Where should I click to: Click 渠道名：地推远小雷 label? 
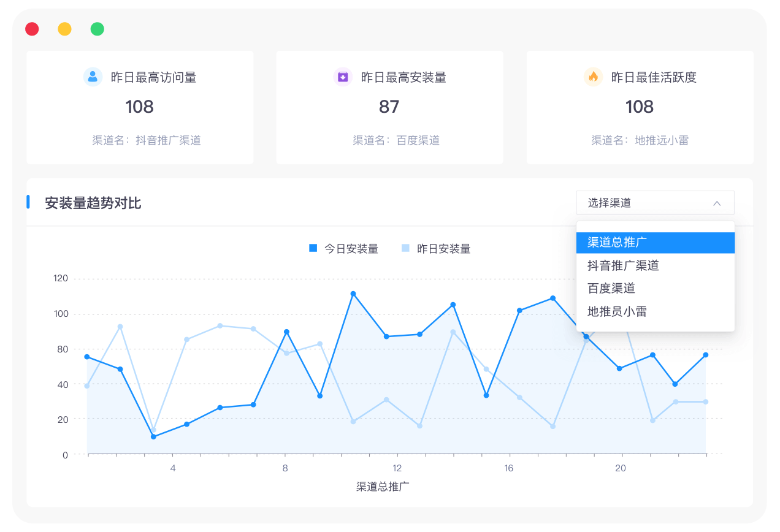click(640, 140)
